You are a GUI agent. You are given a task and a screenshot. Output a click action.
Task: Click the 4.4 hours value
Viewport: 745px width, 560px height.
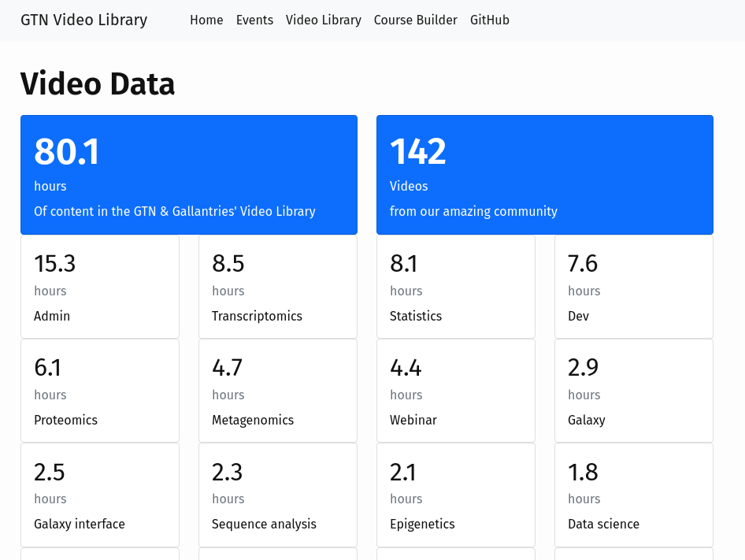tap(406, 368)
